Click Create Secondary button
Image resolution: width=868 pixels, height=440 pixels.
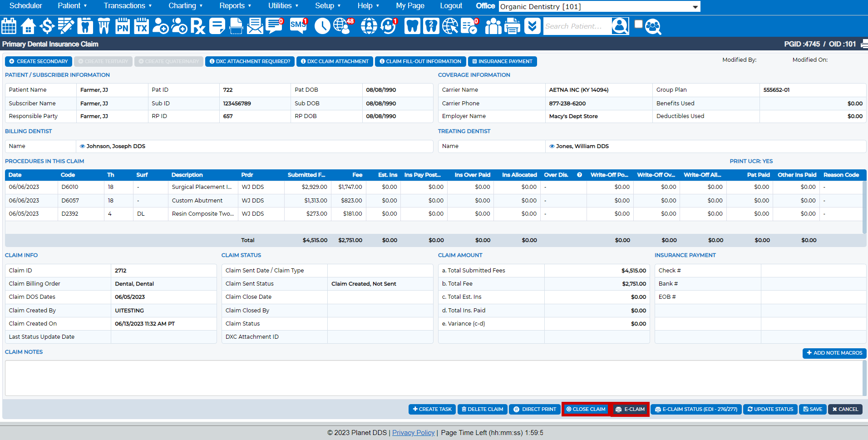tap(39, 61)
